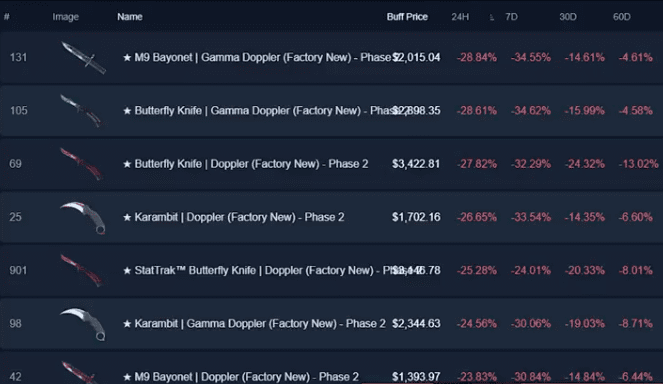This screenshot has width=663, height=384.
Task: Open Karambit Doppler Phase 2 knife image
Action: 83,217
